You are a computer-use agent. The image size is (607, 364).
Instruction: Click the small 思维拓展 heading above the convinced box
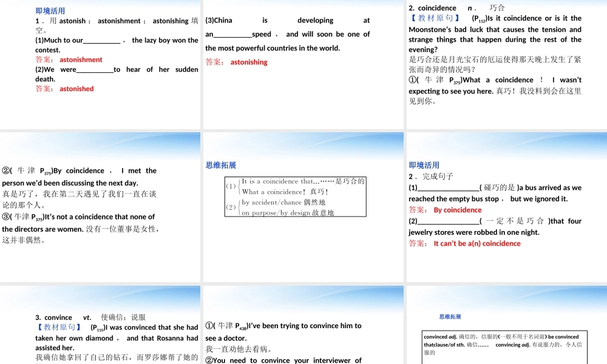click(450, 317)
